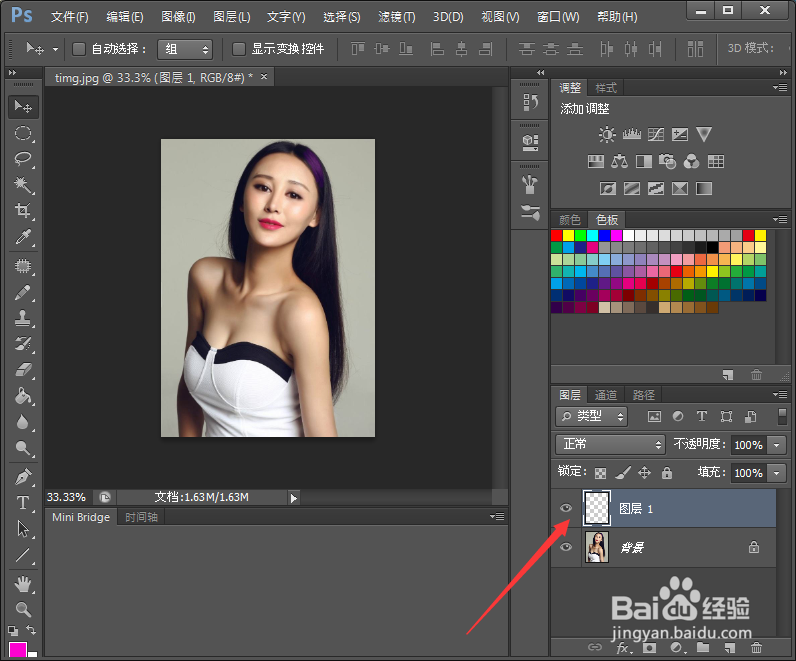
Task: Open layer style fx menu
Action: [623, 648]
